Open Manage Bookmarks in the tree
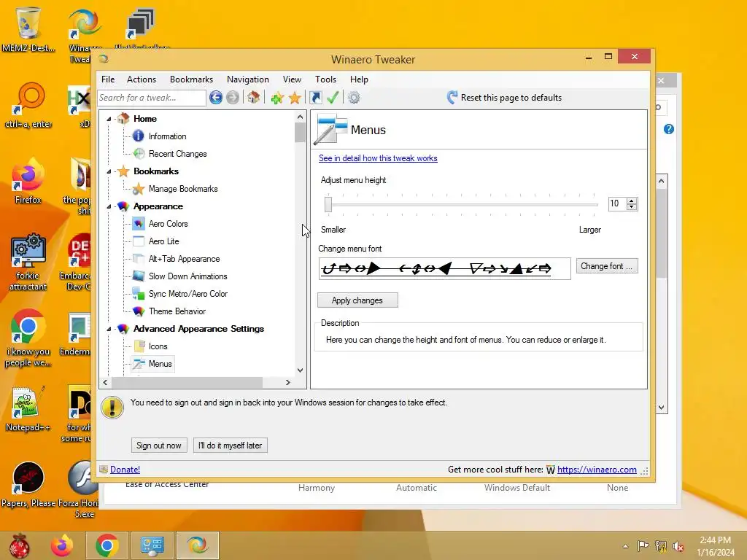 coord(183,189)
